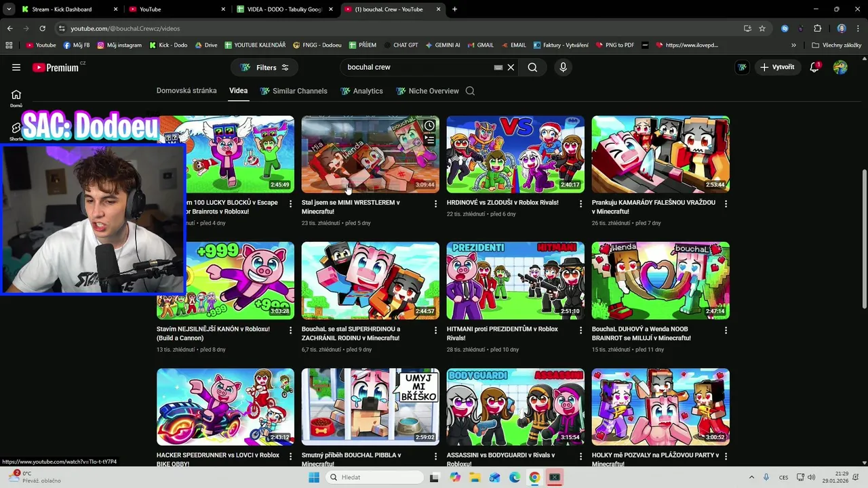The width and height of the screenshot is (868, 488).
Task: Open the Chrome tab search dropdown arrow
Action: click(x=9, y=9)
